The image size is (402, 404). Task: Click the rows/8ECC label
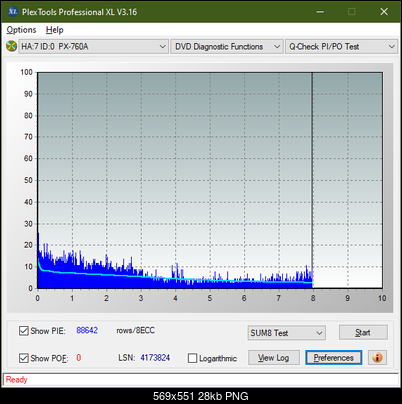click(135, 330)
